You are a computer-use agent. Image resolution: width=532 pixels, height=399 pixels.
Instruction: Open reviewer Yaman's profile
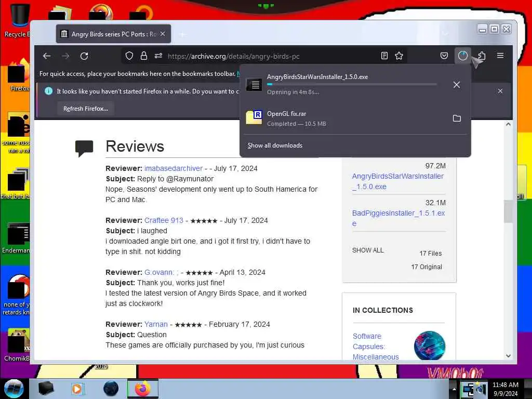[x=156, y=324]
